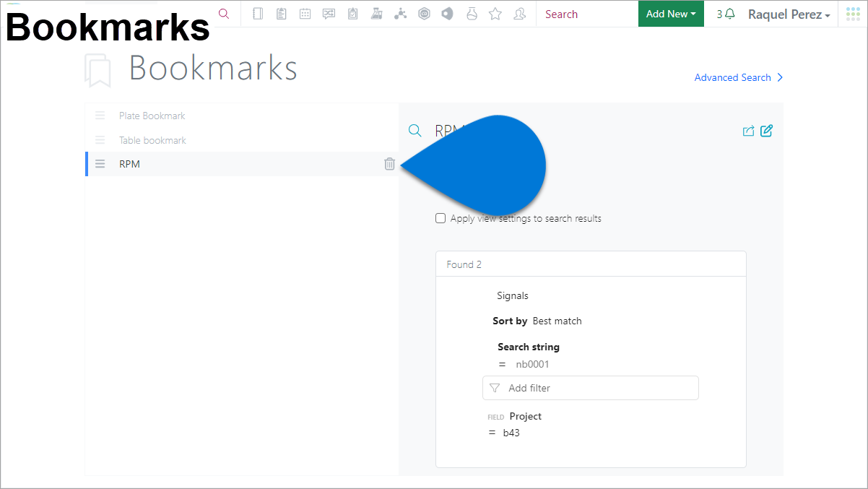Image resolution: width=868 pixels, height=489 pixels.
Task: Select the RPM bookmark entry
Action: (x=242, y=164)
